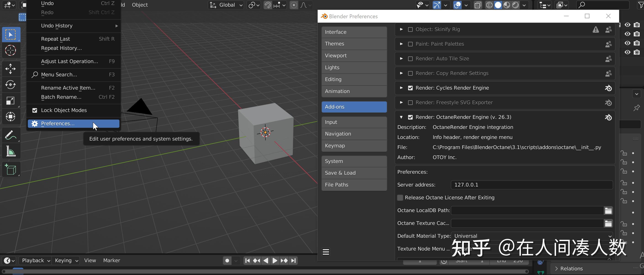This screenshot has height=275, width=644.
Task: Select the Rotate tool in the toolbar
Action: click(11, 85)
